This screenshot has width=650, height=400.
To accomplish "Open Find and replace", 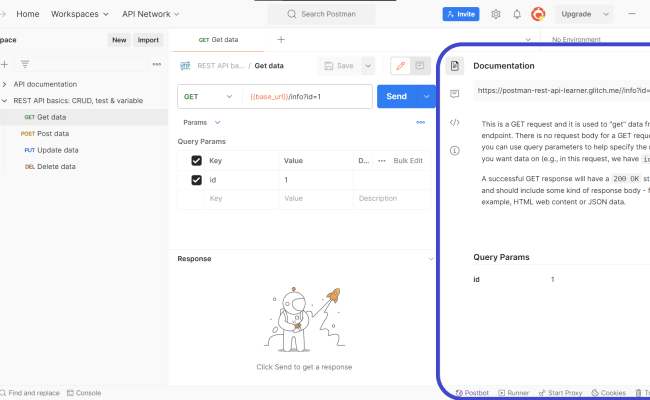I will (30, 393).
